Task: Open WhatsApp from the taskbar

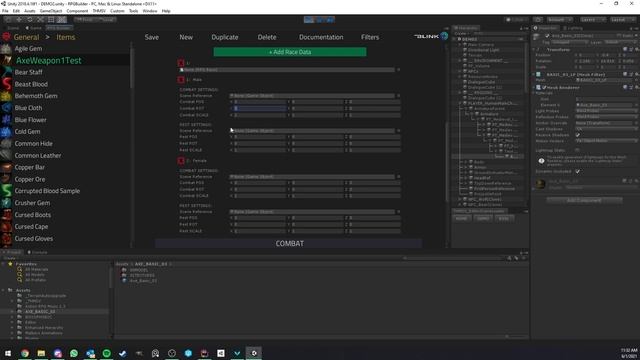Action: click(x=74, y=353)
